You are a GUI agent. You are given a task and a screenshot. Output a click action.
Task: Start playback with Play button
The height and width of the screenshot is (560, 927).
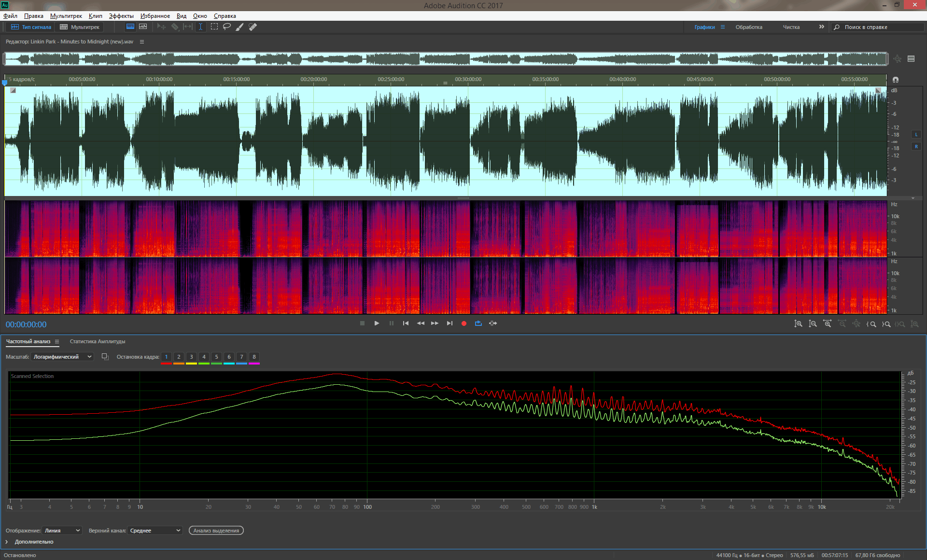pos(377,323)
